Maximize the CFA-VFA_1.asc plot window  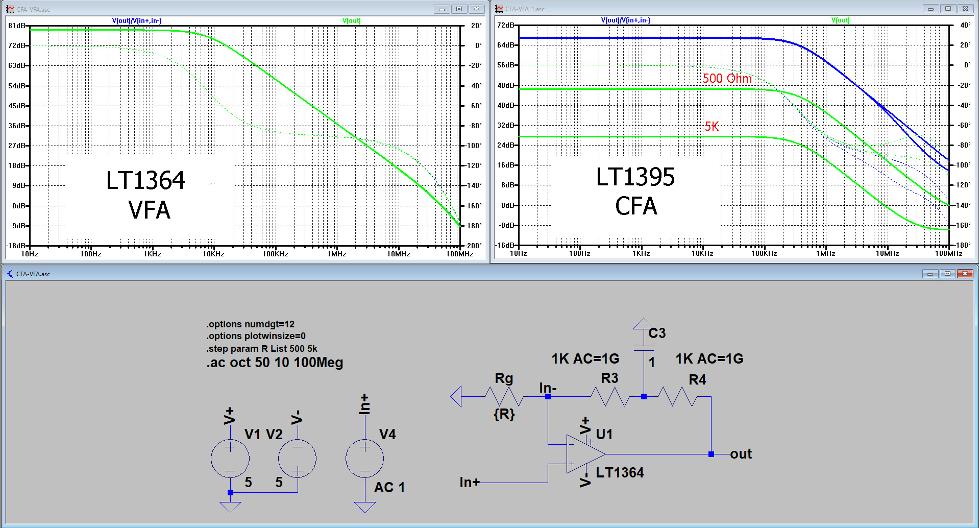click(948, 9)
